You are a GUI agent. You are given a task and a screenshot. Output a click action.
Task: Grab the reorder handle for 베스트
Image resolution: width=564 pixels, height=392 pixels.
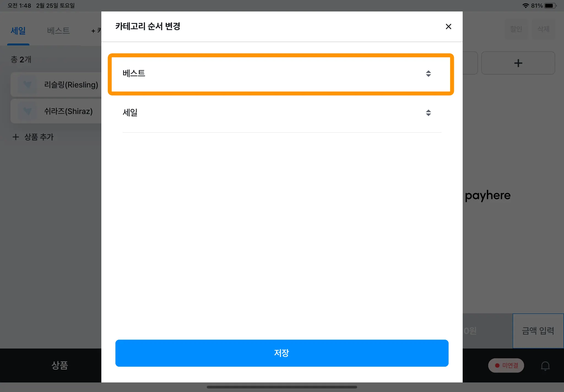pos(428,74)
